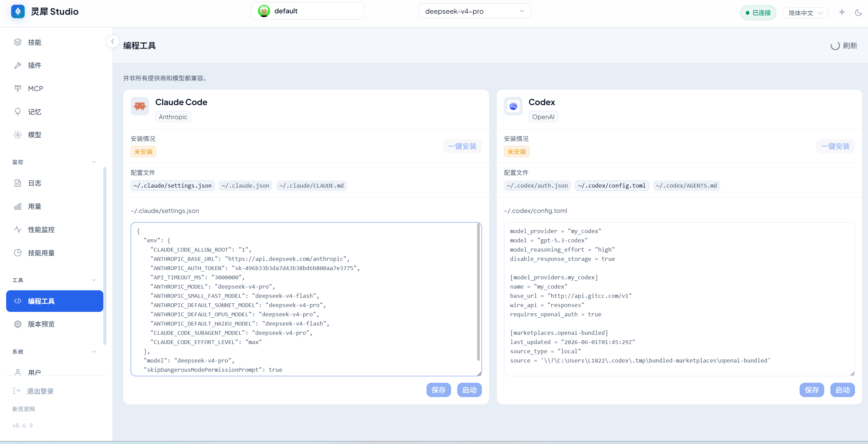Go to the 日志 page
868x444 pixels.
pos(55,183)
